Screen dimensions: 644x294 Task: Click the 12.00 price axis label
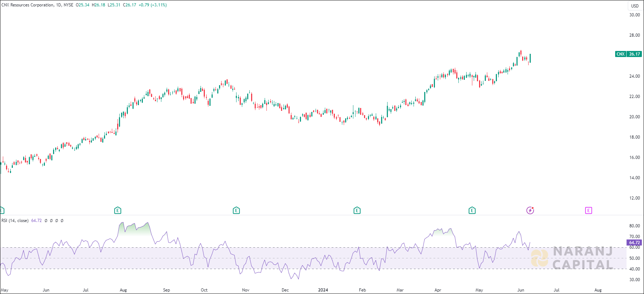point(634,198)
